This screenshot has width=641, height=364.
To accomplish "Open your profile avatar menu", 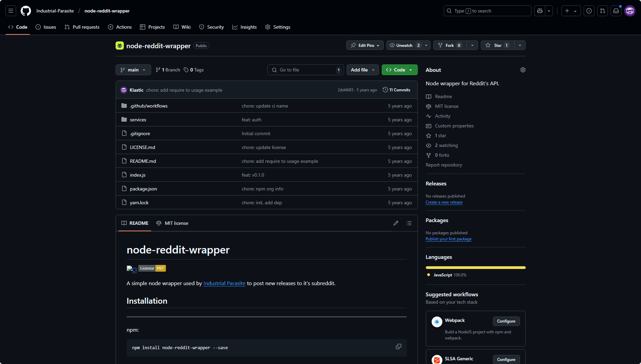I will tap(630, 11).
